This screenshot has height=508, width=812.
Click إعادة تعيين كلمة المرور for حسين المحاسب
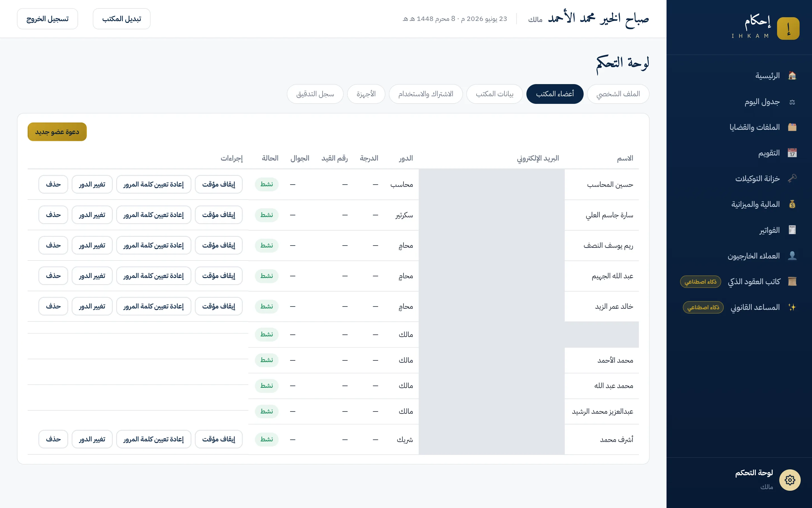point(153,184)
